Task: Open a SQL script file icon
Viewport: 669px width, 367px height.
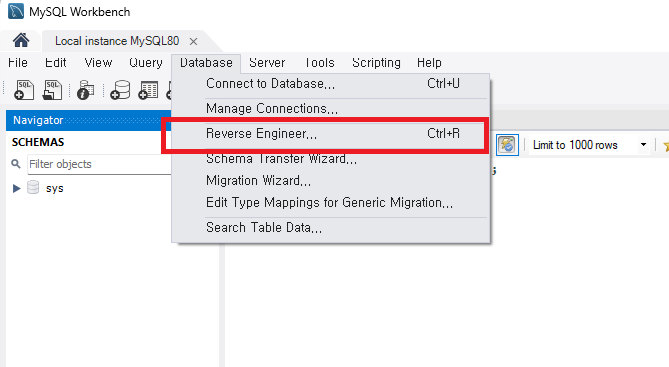Action: pyautogui.click(x=52, y=90)
